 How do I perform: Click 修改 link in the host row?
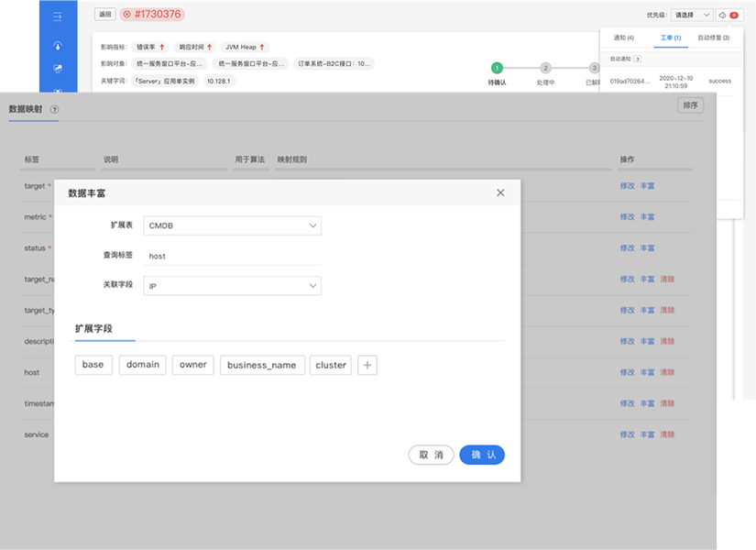[x=628, y=372]
